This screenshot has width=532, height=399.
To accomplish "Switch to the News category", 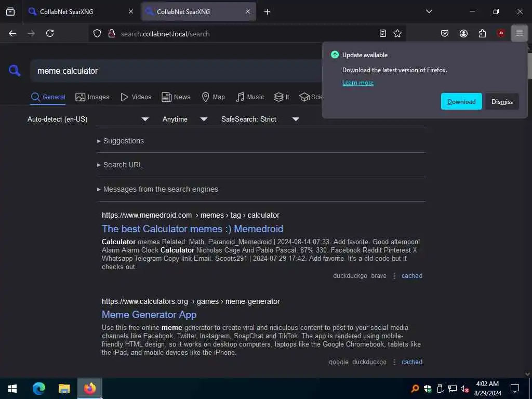I will [x=176, y=97].
